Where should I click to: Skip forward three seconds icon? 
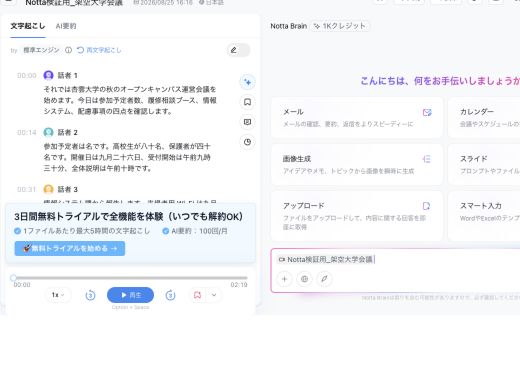170,295
